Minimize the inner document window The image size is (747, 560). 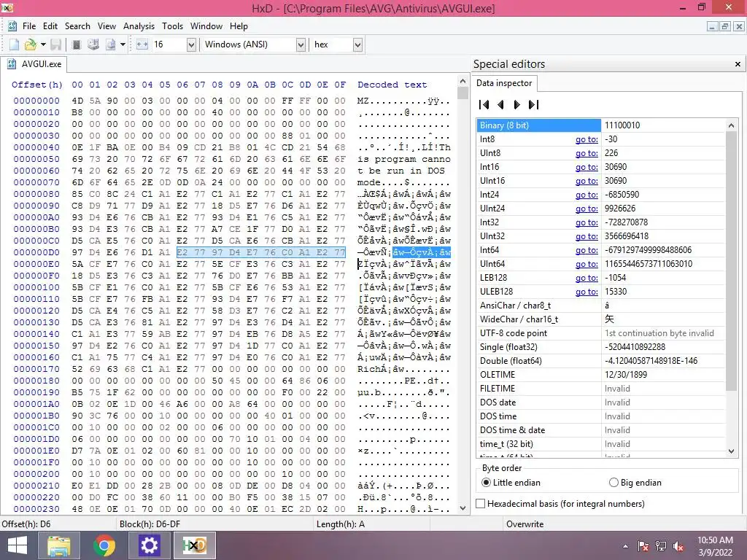point(712,27)
